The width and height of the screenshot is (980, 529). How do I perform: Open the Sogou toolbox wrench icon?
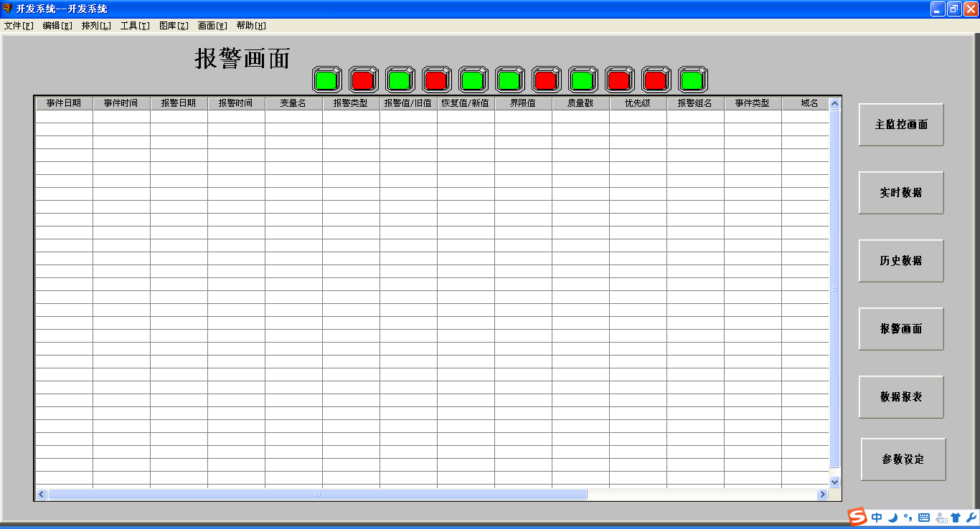972,518
